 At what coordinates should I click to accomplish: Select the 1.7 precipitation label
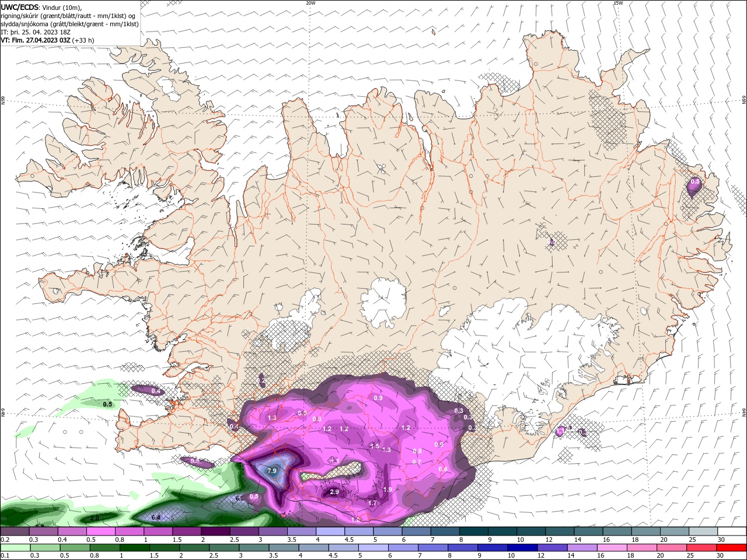tap(373, 503)
